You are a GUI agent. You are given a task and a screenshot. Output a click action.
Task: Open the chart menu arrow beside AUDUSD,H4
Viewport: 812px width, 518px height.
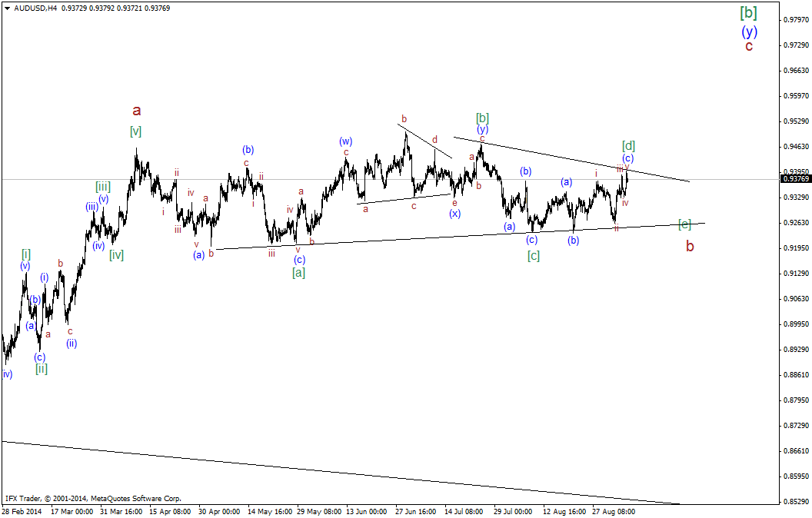pos(7,8)
